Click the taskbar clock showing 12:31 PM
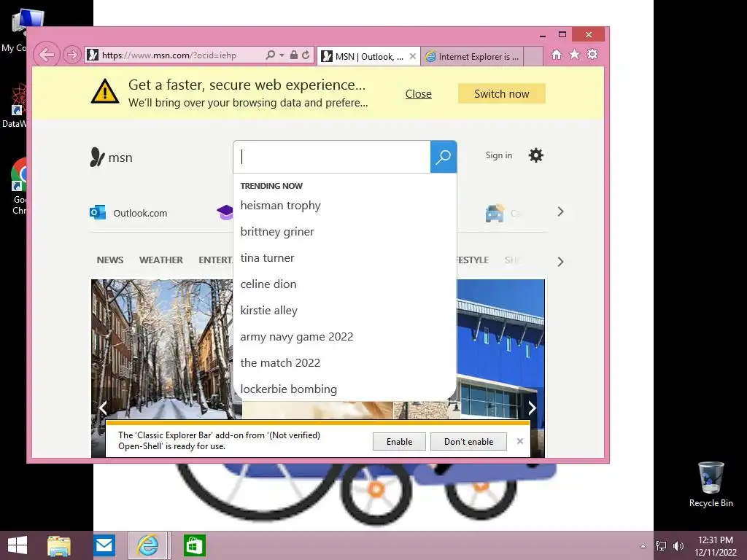 click(715, 545)
